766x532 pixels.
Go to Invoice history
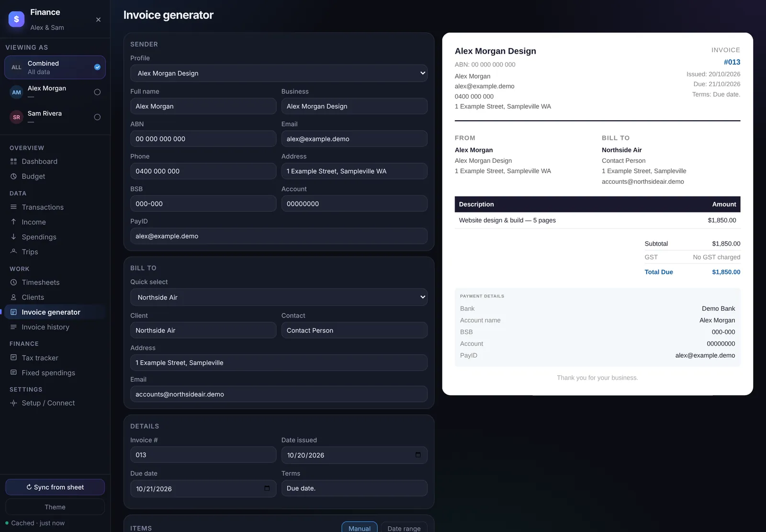(55, 327)
